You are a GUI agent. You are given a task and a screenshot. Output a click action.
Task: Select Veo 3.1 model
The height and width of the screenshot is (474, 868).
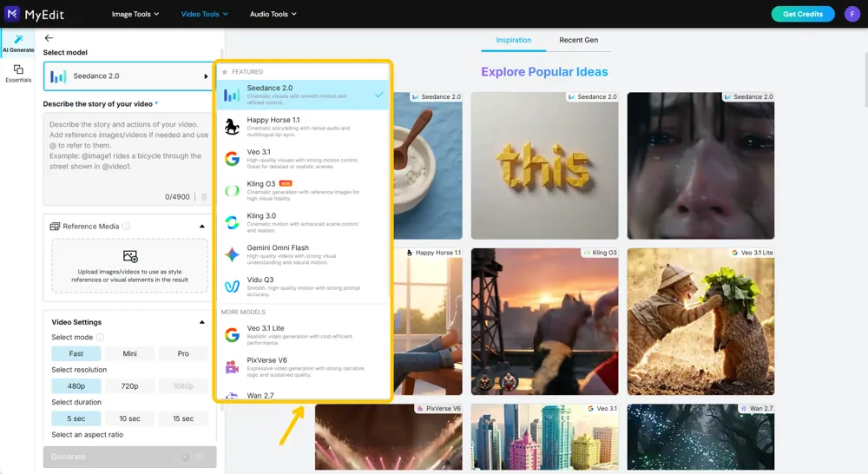[303, 159]
